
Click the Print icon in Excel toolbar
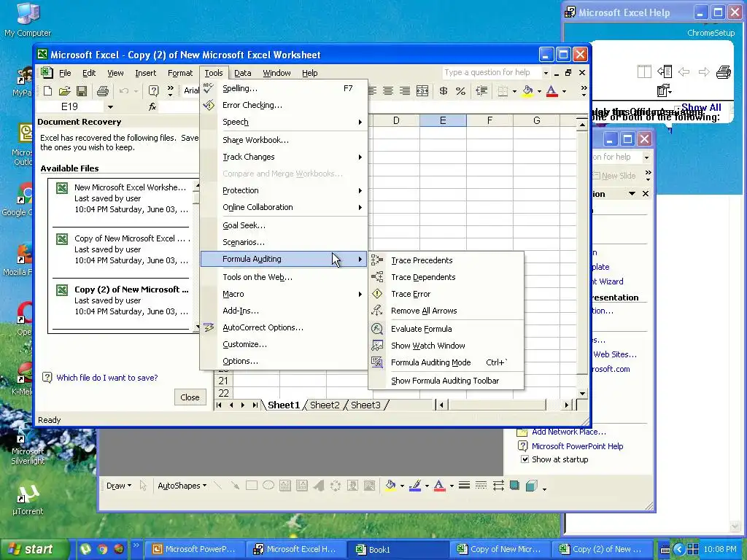(x=102, y=90)
